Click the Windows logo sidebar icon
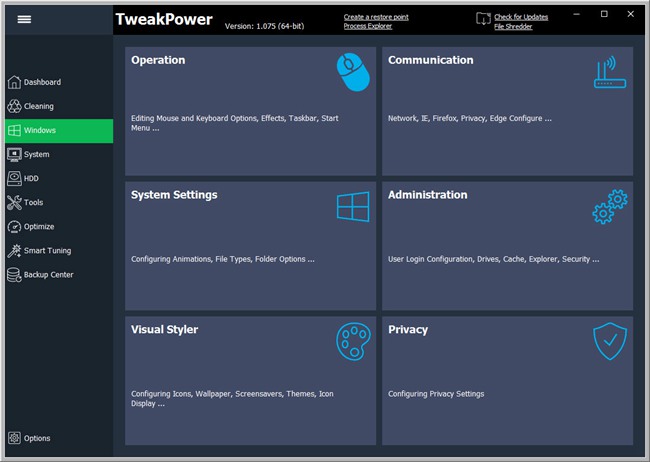This screenshot has width=650, height=462. point(14,130)
